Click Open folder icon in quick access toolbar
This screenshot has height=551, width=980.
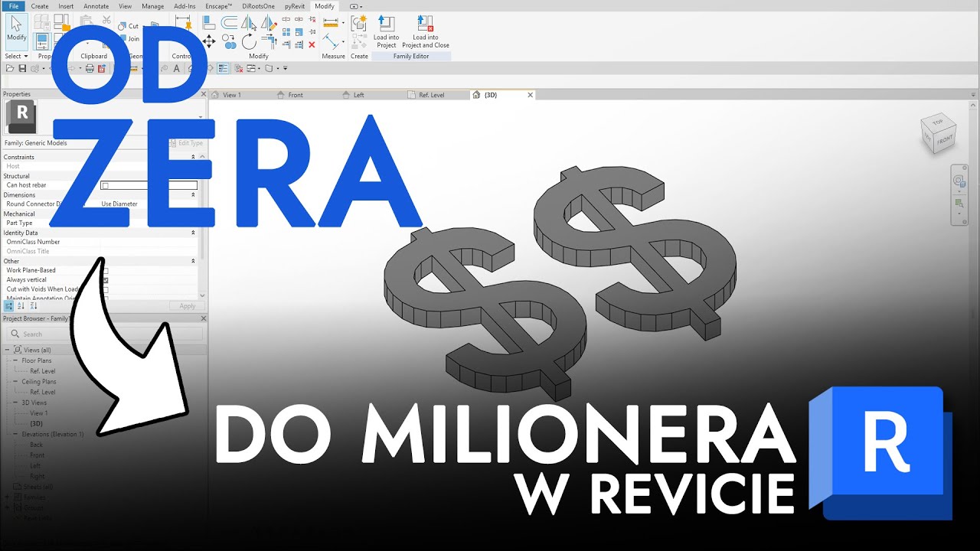click(x=9, y=68)
